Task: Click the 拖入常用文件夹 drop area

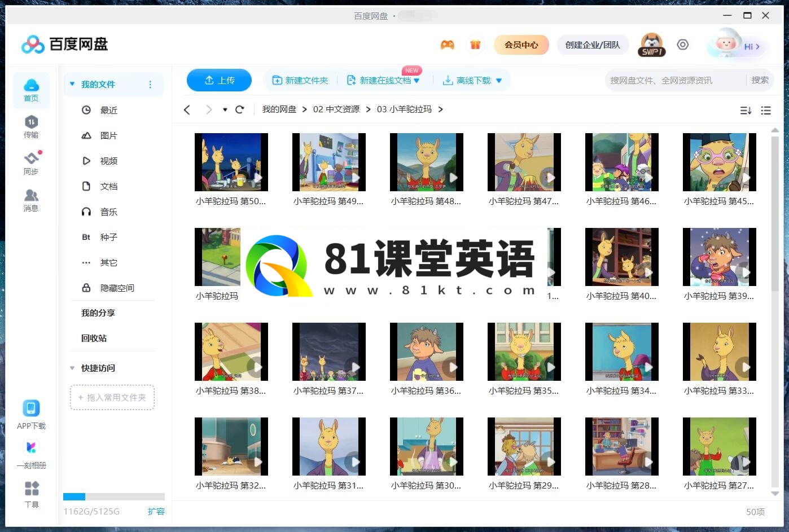Action: click(x=112, y=398)
